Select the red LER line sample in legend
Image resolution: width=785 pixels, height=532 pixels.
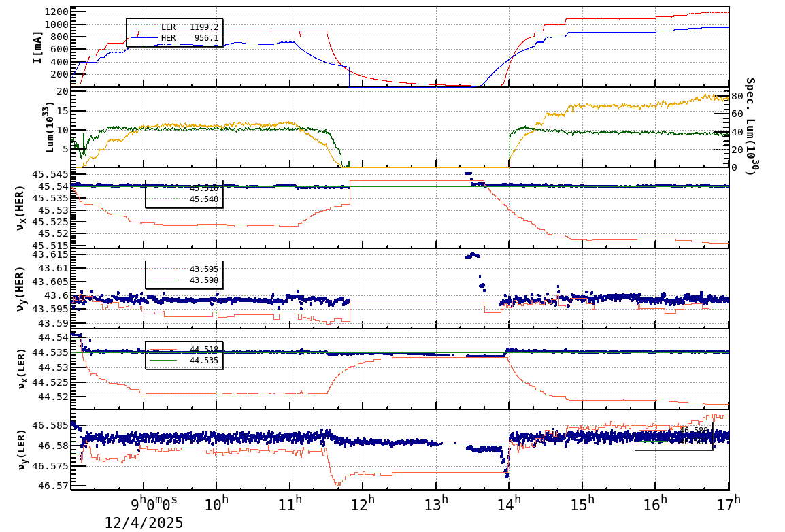point(144,27)
